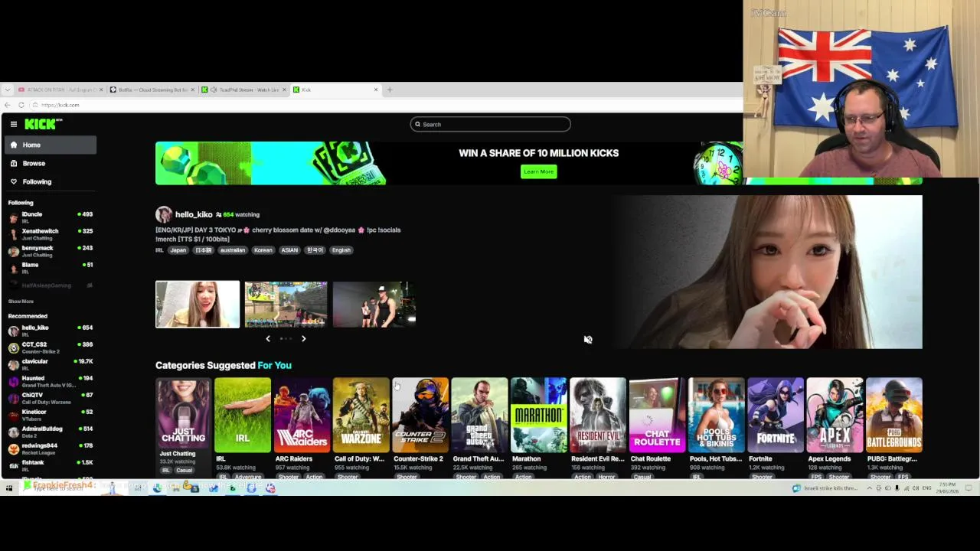Open bennymack channel in Following list
Viewport: 980px width, 551px height.
pos(51,251)
